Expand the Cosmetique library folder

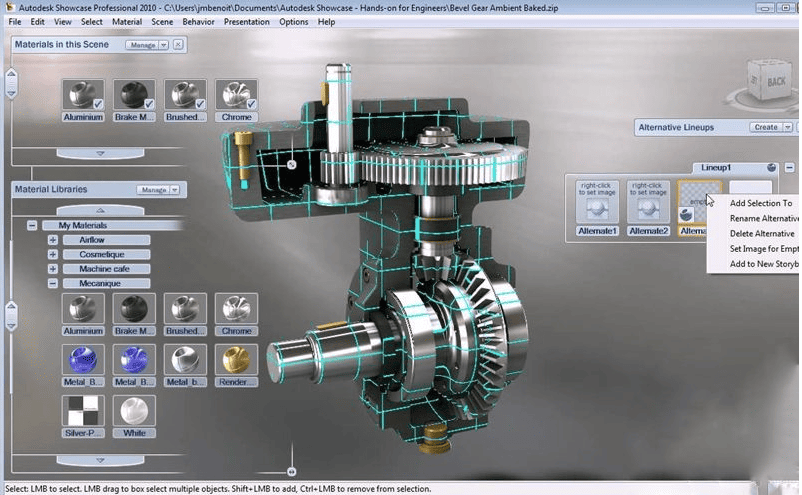[x=53, y=254]
